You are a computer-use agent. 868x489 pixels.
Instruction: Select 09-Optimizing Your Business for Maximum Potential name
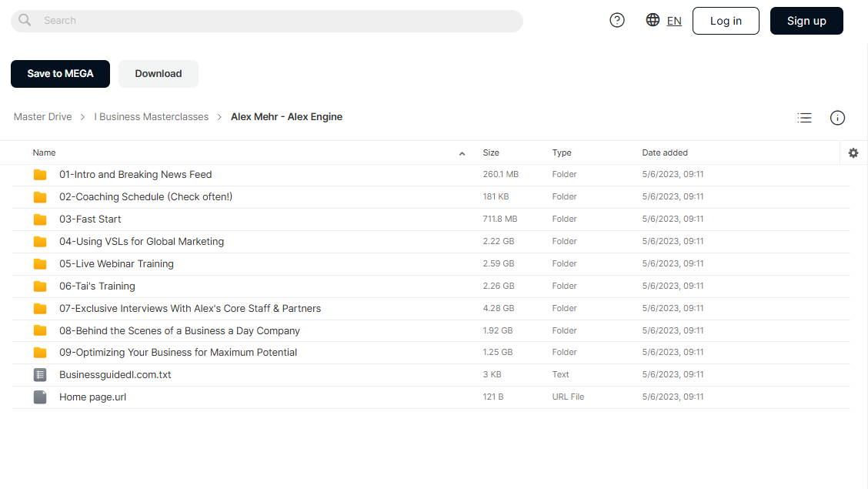click(x=179, y=353)
